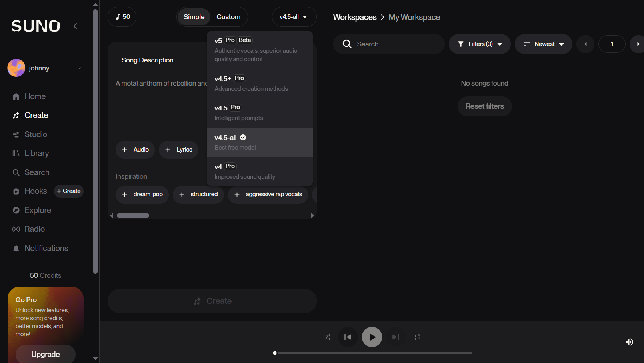Click the Hooks '+ Create' button
Viewport: 644px width, 363px height.
pos(69,191)
